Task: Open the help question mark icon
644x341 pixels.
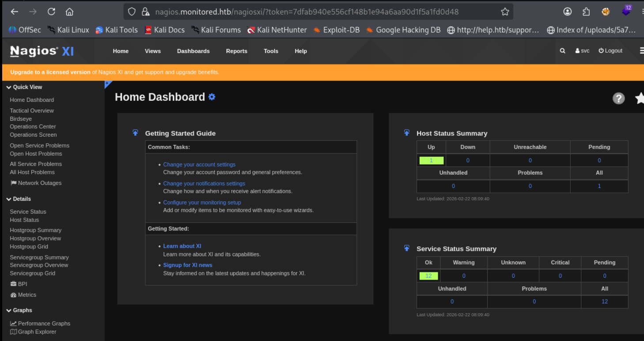Action: 618,98
